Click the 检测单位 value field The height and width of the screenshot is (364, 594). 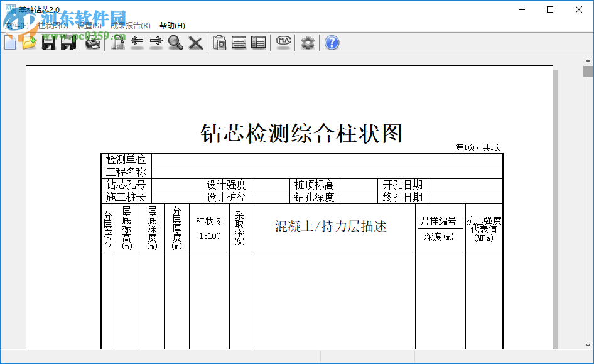[x=327, y=160]
